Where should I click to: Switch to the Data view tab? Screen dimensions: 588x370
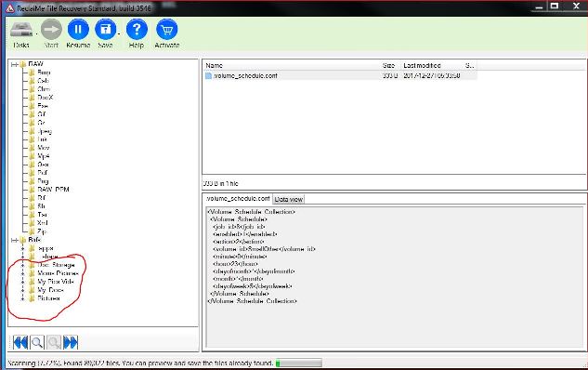288,199
